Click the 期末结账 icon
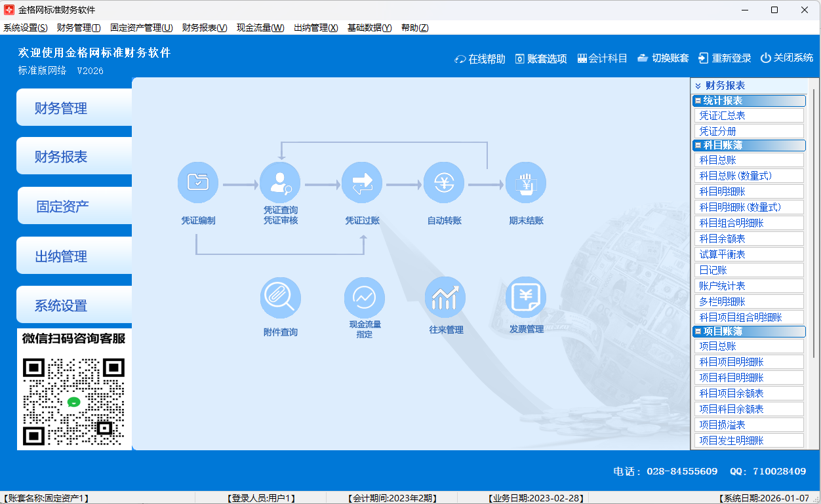 525,183
